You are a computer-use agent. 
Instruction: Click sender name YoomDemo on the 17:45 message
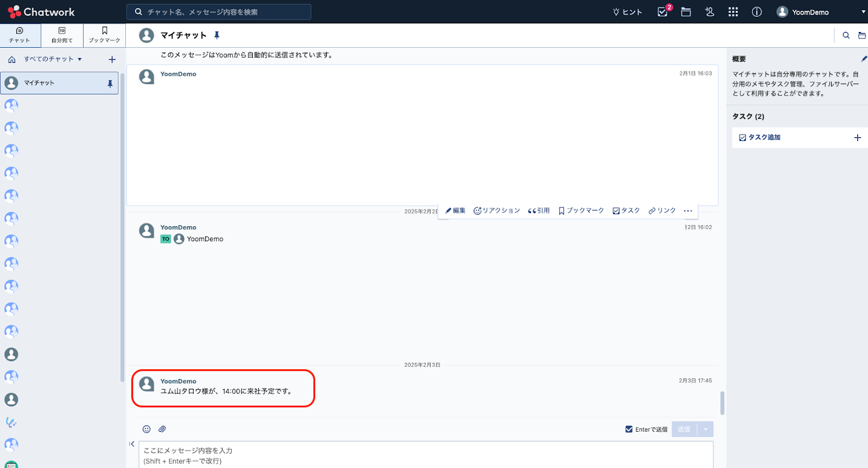(178, 381)
